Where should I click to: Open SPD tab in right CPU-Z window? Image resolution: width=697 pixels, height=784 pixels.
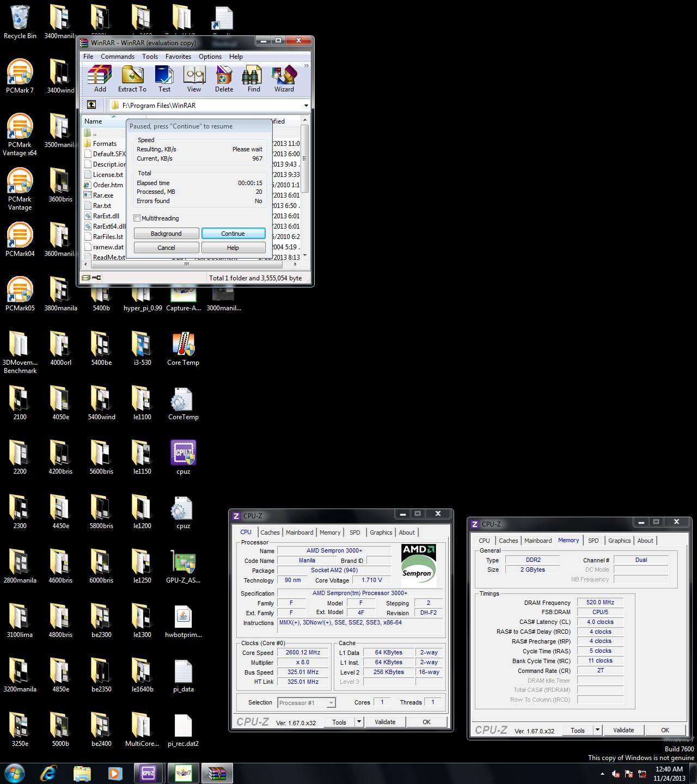pyautogui.click(x=594, y=541)
